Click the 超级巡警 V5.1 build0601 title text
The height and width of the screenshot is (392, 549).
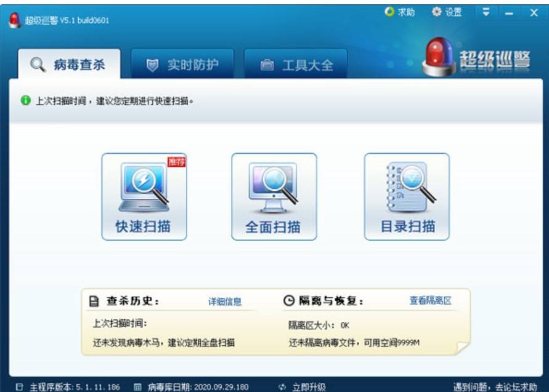67,20
